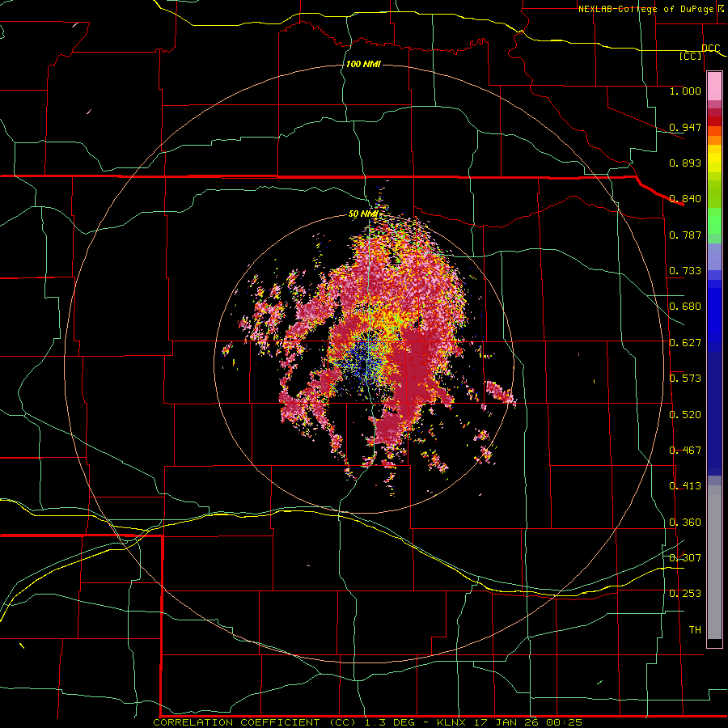Select the 0.413 scale value

(x=685, y=486)
